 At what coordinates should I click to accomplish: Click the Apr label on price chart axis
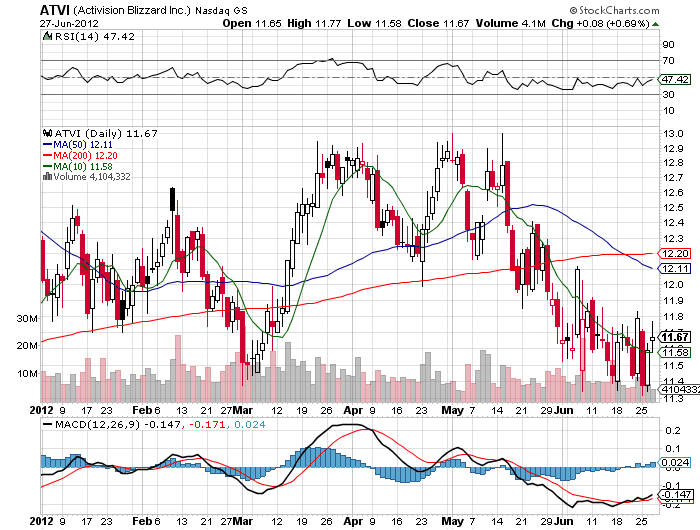[353, 410]
